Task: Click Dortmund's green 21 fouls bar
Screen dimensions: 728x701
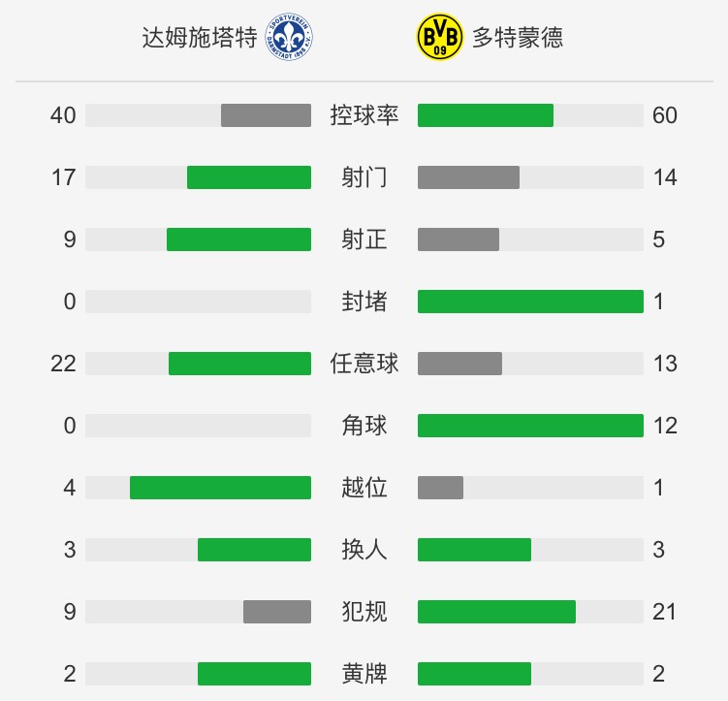Action: [x=496, y=612]
